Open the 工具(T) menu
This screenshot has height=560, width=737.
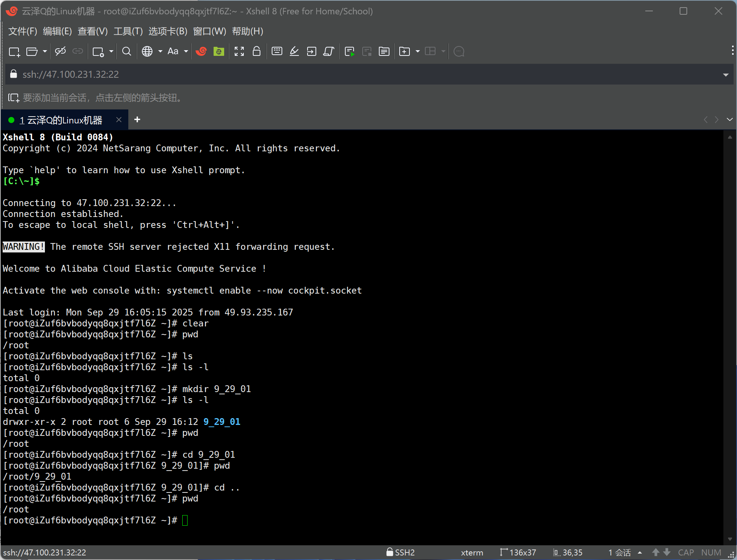128,31
